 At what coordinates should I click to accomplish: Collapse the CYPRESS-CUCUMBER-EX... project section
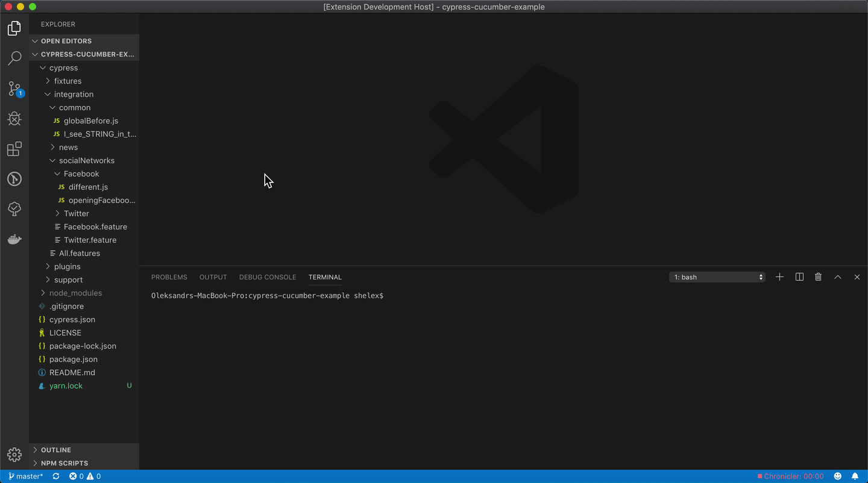tap(84, 54)
